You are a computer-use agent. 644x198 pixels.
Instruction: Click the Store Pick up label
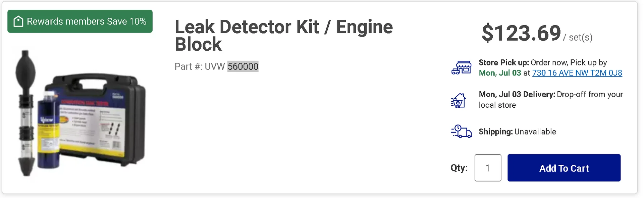(x=503, y=62)
